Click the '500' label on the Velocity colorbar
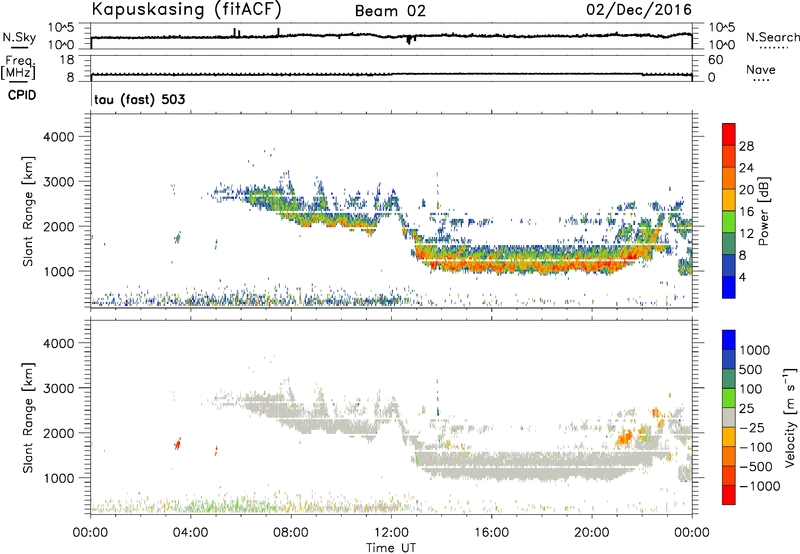This screenshot has height=554, width=800. tap(750, 370)
